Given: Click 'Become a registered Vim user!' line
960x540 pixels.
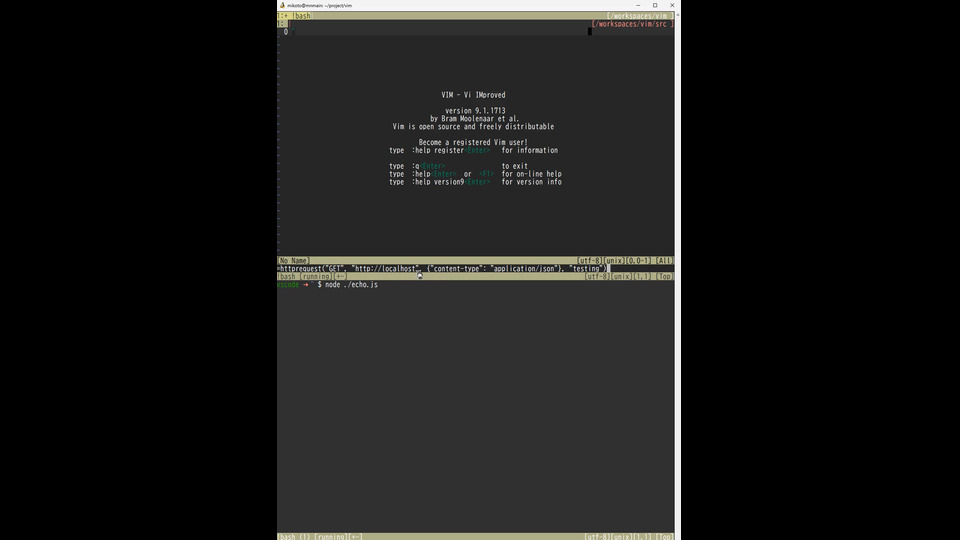Looking at the screenshot, I should [x=473, y=142].
